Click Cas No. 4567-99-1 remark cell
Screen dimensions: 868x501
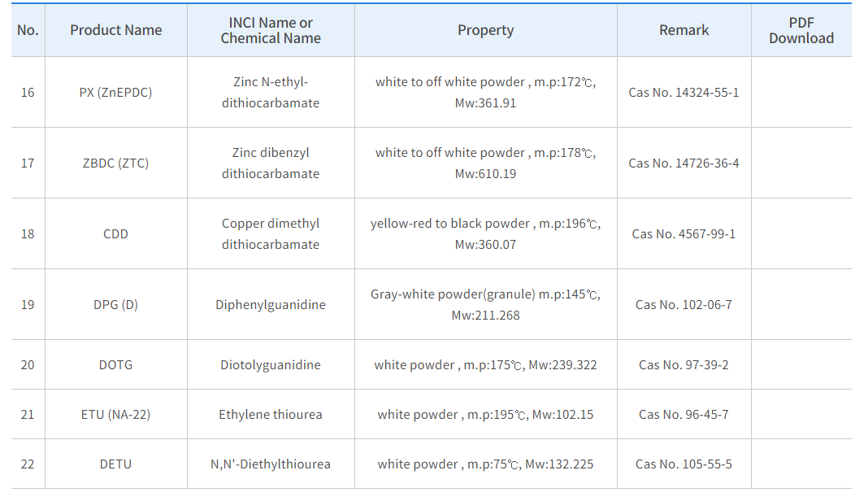(x=684, y=233)
